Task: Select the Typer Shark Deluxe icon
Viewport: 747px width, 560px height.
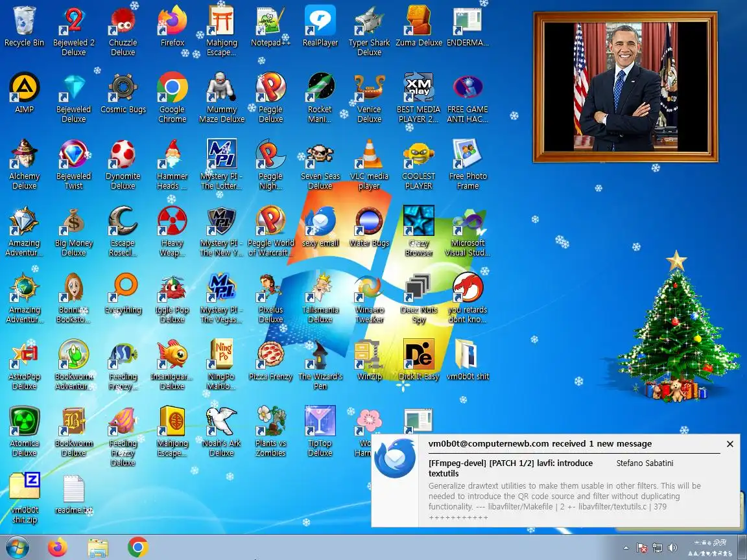Action: [369, 31]
